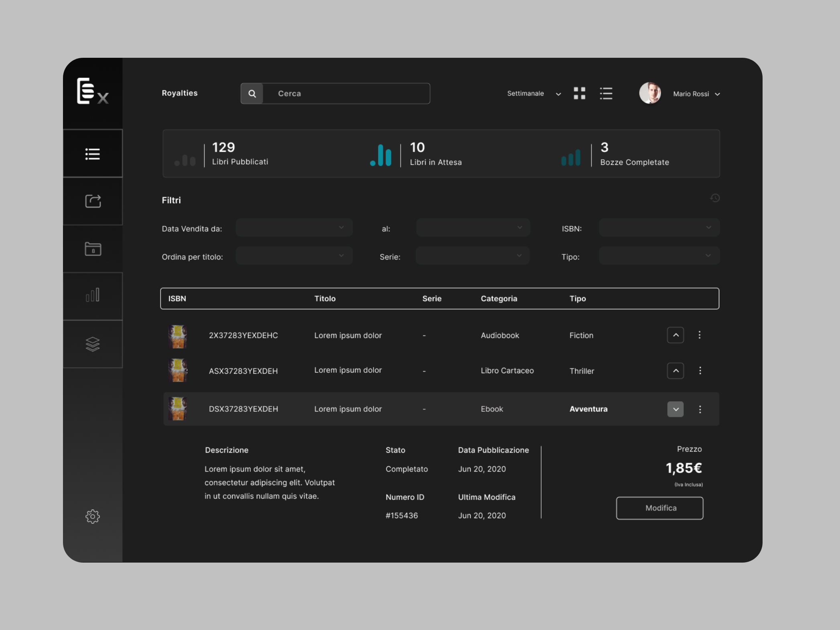Switch to grid view layout
This screenshot has width=840, height=630.
(x=579, y=93)
